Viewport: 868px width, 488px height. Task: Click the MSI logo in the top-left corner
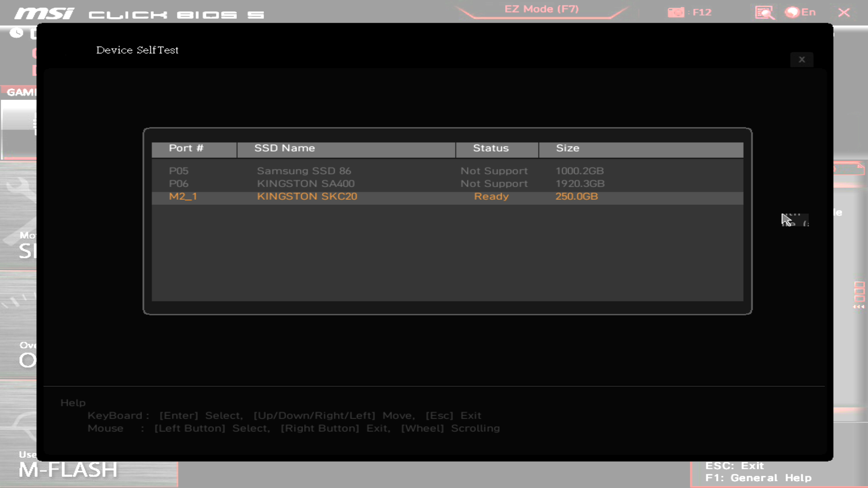tap(43, 13)
